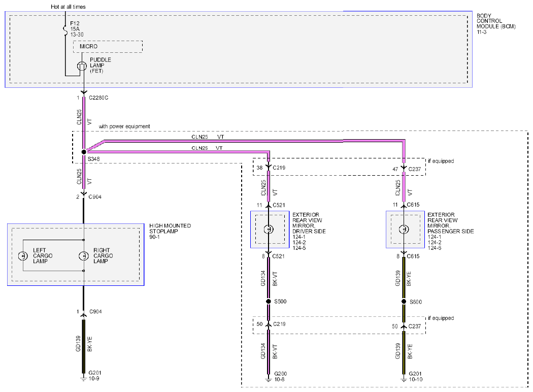Click the Left Cargo Lamp bulb symbol

point(23,256)
